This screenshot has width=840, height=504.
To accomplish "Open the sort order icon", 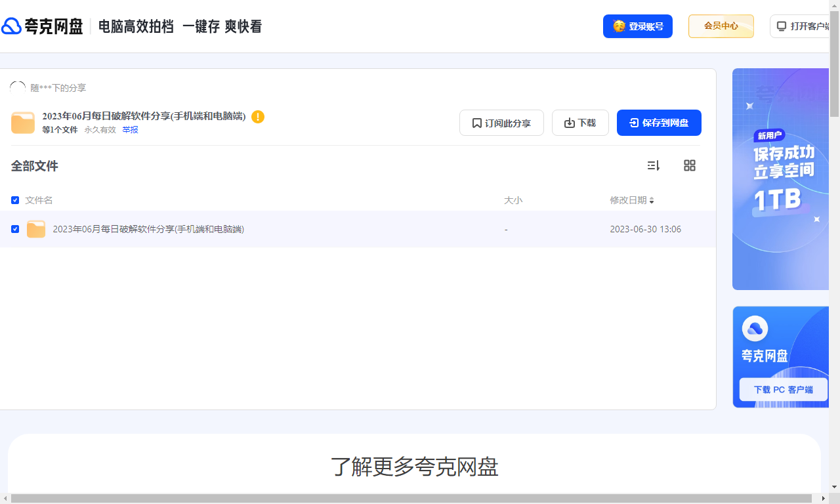I will coord(653,165).
